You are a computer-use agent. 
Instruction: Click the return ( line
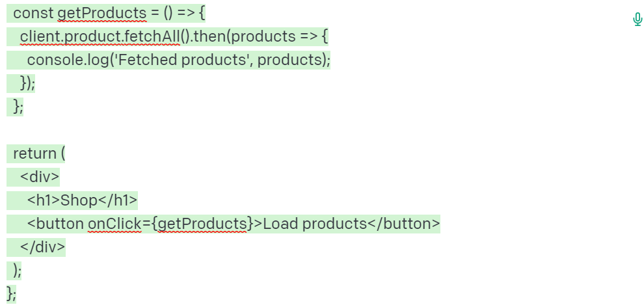(36, 154)
